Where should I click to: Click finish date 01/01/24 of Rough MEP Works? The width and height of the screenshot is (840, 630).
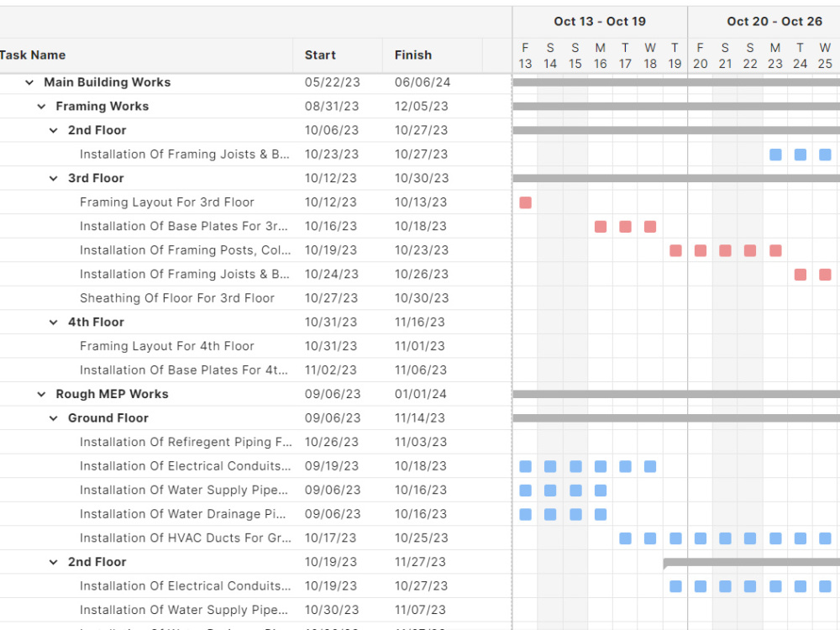421,394
